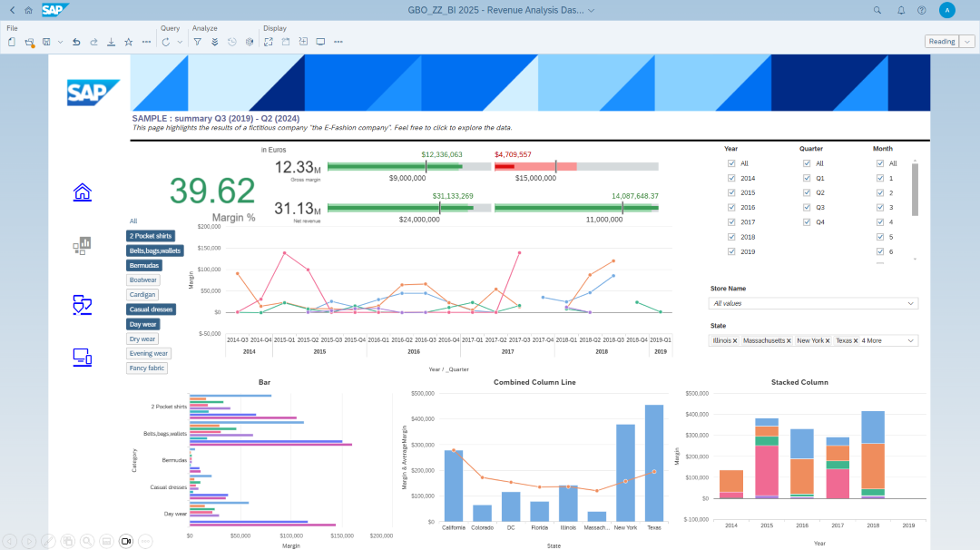Click the export download icon in toolbar
980x550 pixels.
tap(111, 42)
